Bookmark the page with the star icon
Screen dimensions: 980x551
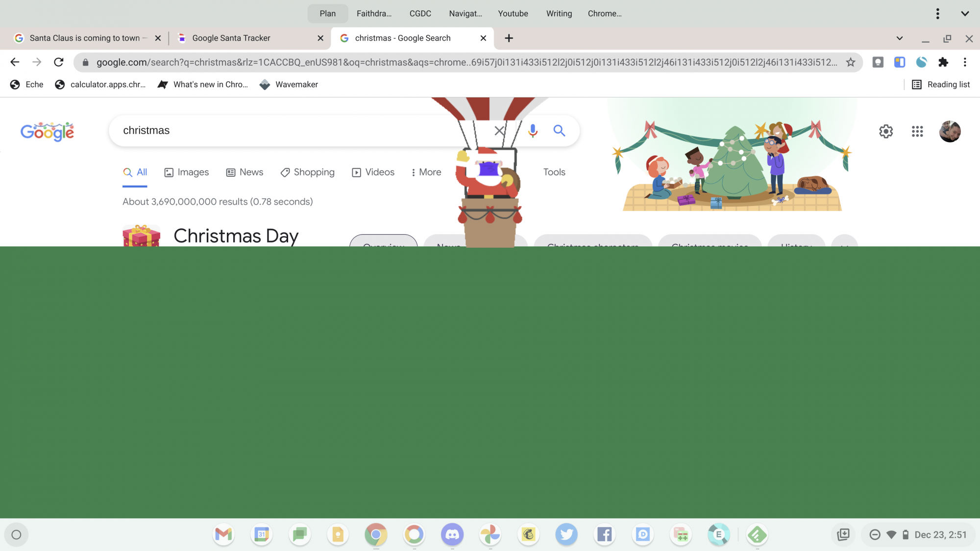(851, 62)
